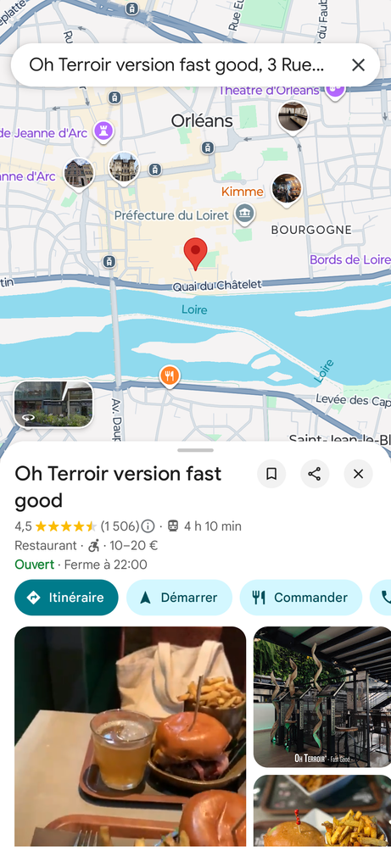Close the Oh Terroir place card
Screen dimensions: 391x868
(358, 474)
